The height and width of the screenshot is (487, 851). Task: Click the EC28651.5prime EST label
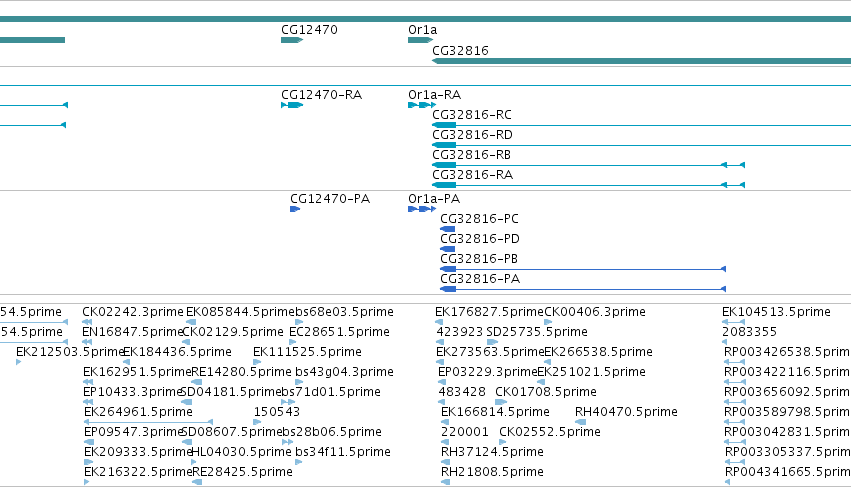pyautogui.click(x=339, y=332)
